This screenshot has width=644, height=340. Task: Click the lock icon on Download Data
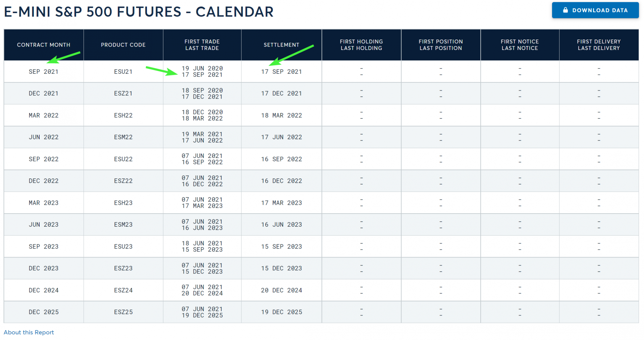coord(565,10)
